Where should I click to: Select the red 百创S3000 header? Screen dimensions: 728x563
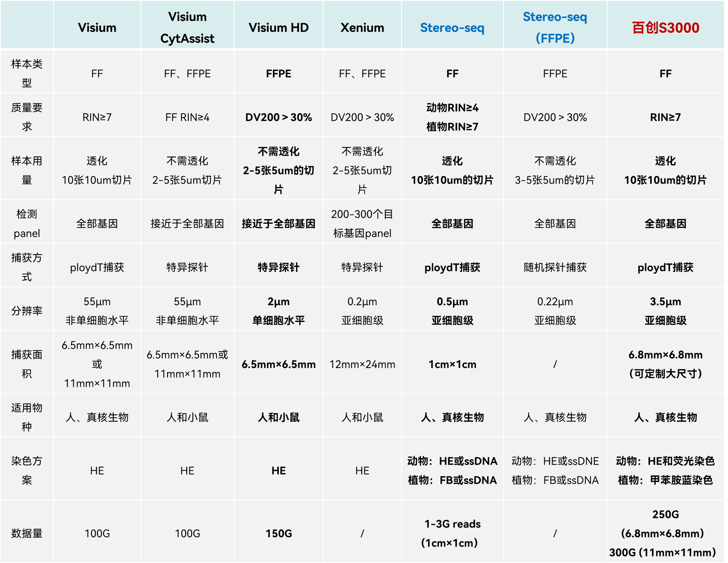click(665, 28)
